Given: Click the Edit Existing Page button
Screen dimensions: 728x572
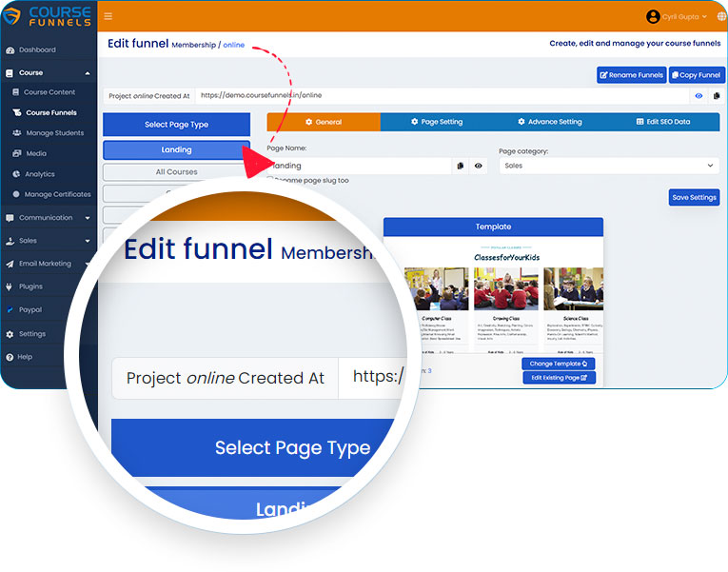Looking at the screenshot, I should coord(559,378).
